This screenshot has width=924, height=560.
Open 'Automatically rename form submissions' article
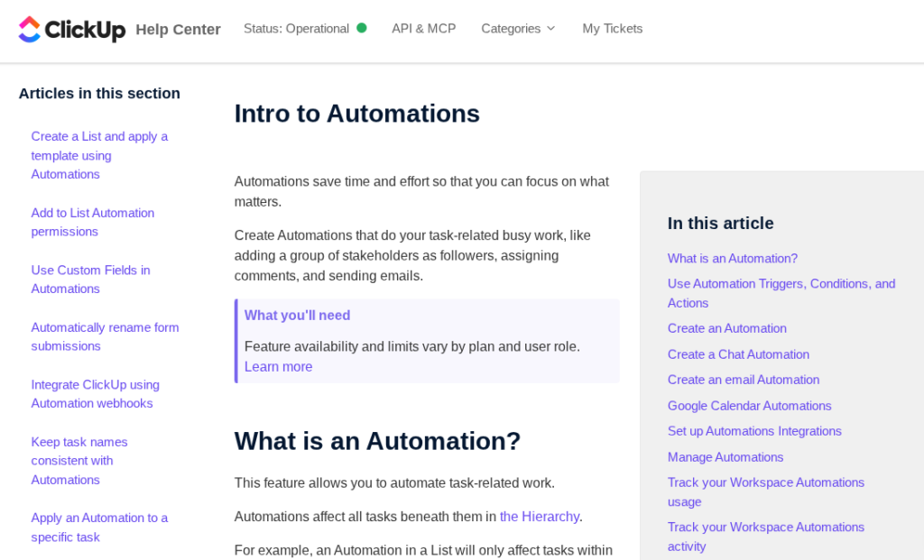coord(105,336)
